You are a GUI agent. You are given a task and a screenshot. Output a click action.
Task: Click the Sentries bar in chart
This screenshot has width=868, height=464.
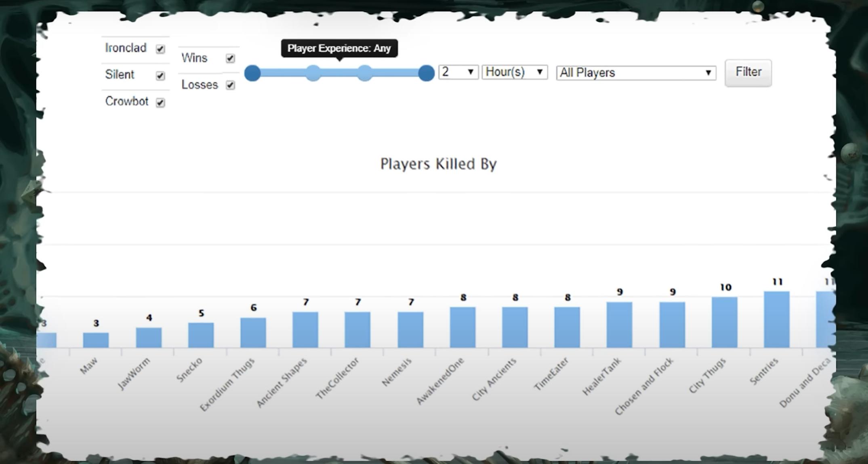(x=776, y=320)
